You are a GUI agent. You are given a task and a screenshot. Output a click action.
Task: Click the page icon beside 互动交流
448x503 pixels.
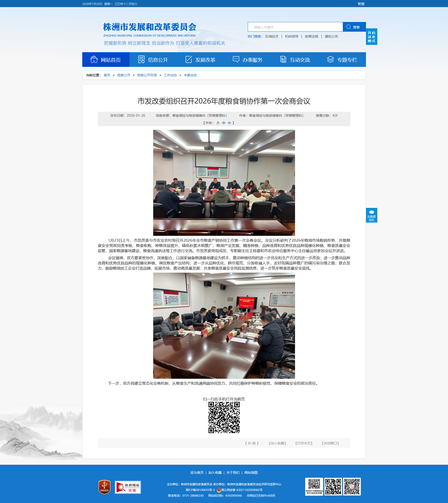tap(283, 60)
